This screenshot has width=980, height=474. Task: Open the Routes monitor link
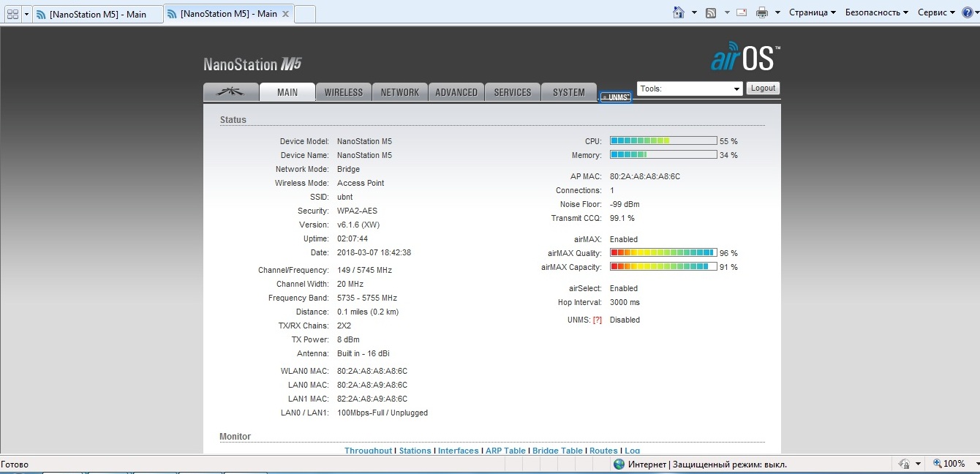click(x=603, y=451)
